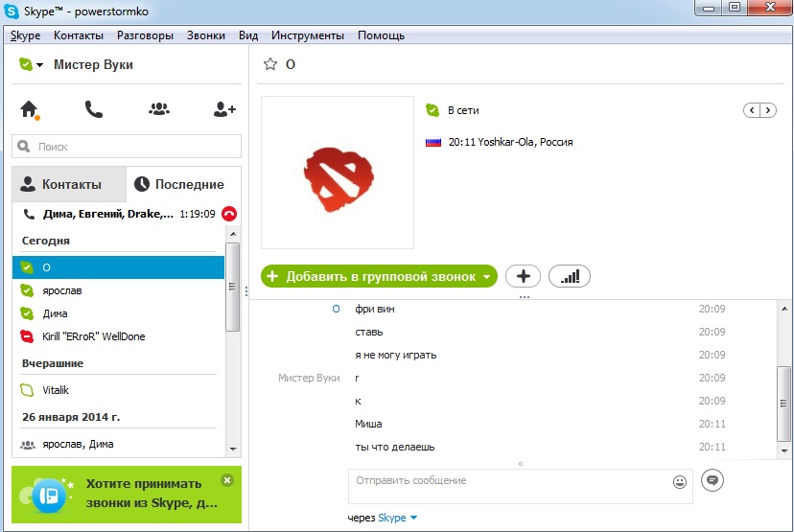Open the Звонки menu
The height and width of the screenshot is (532, 794).
pyautogui.click(x=205, y=35)
